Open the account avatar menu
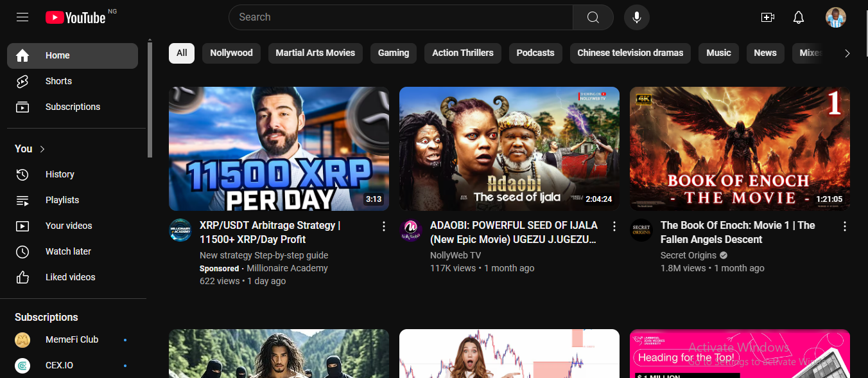This screenshot has width=868, height=378. pos(836,17)
